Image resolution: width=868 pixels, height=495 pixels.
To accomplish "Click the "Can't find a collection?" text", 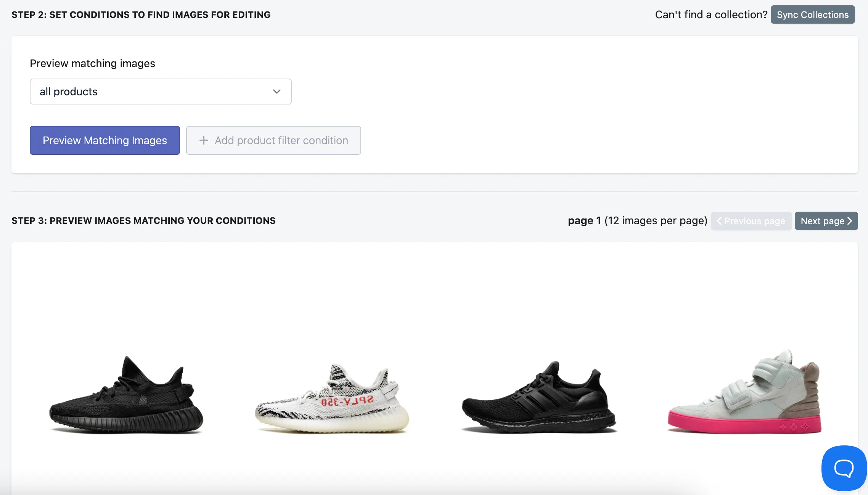I will pyautogui.click(x=711, y=14).
